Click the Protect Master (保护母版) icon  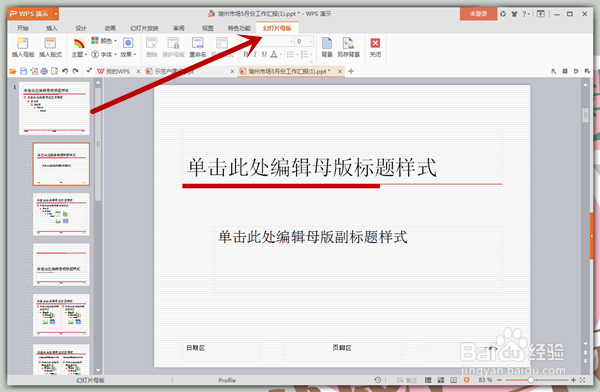[x=173, y=47]
